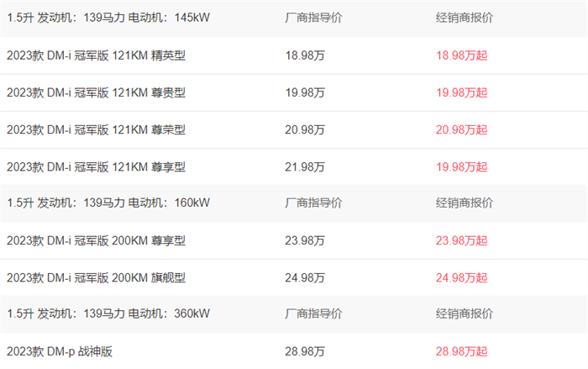Click 经销商报价 header in 145kW group
This screenshot has height=369, width=588.
pyautogui.click(x=465, y=18)
